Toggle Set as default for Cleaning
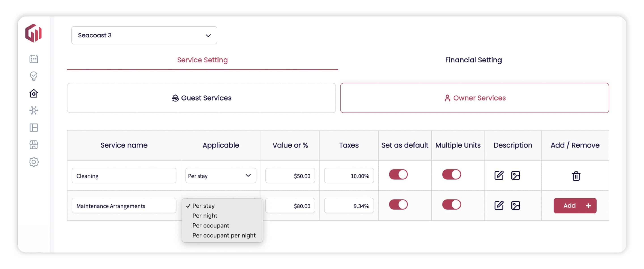Viewport: 644px width, 269px height. [398, 174]
